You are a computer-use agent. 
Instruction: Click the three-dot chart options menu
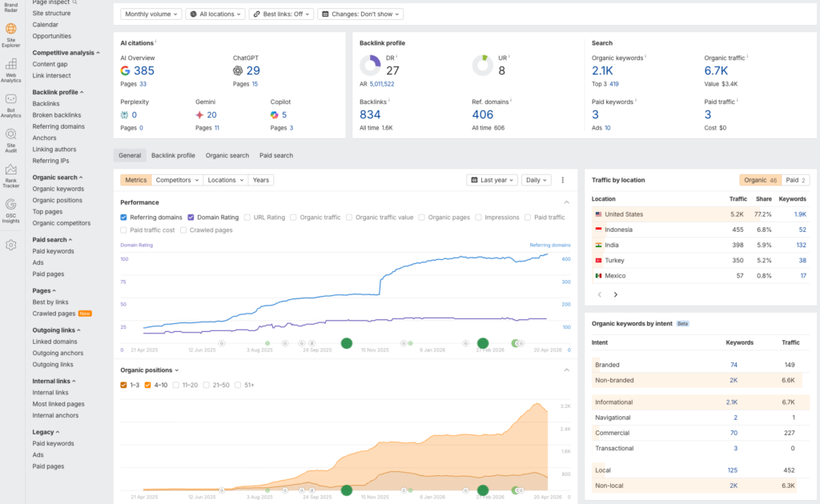pos(563,180)
